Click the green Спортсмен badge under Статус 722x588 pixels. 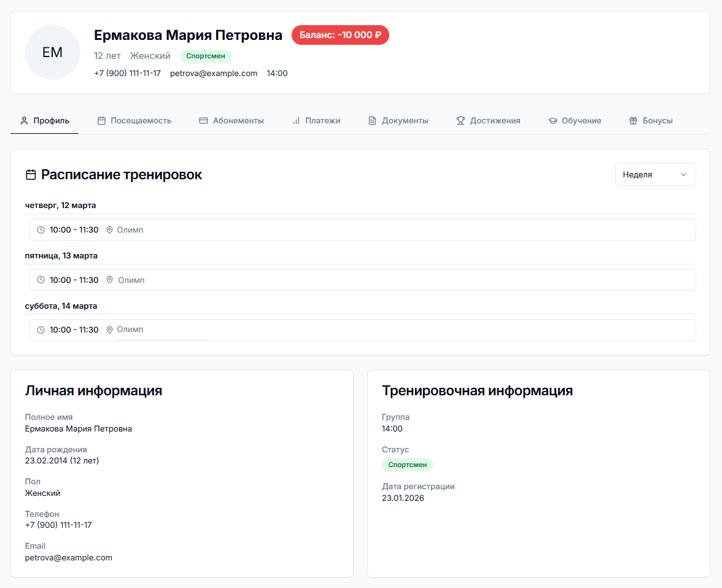pos(408,465)
